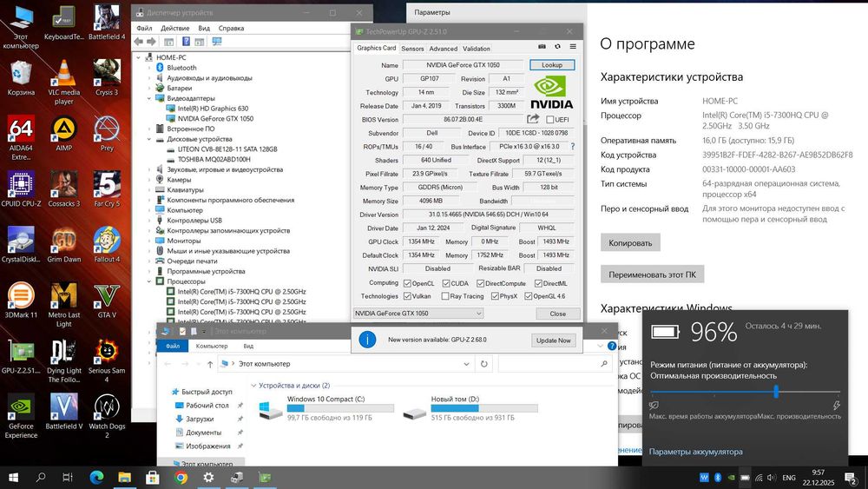
Task: Open the Explorer address bar history dropdown
Action: tap(466, 364)
